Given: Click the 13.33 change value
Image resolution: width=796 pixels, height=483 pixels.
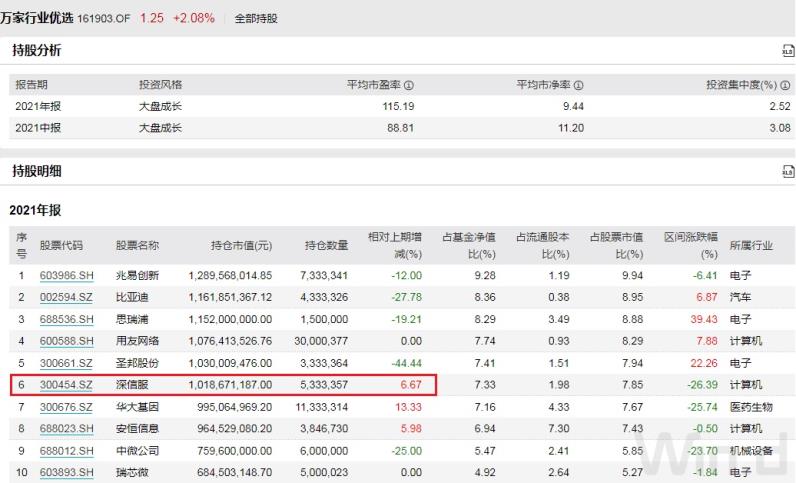Looking at the screenshot, I should click(409, 407).
